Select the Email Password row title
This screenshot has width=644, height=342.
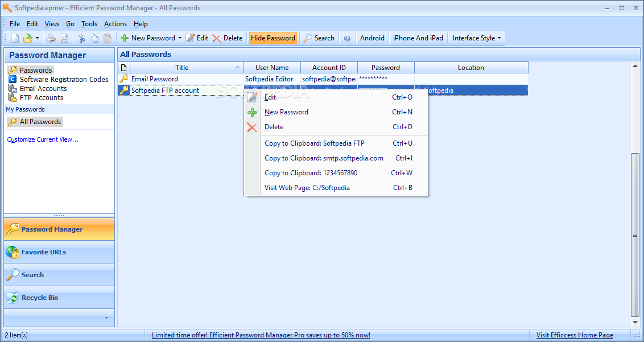[155, 79]
